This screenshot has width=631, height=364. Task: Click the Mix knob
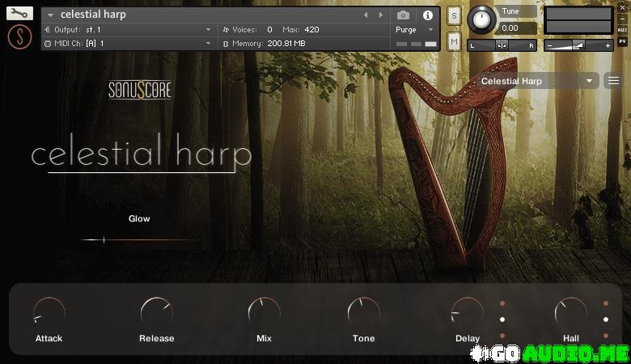(x=264, y=312)
